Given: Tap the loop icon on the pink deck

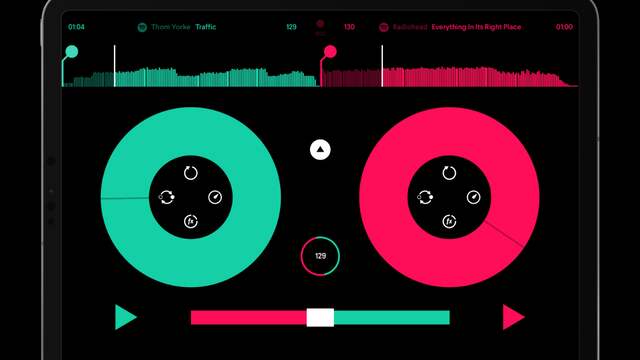Looking at the screenshot, I should coord(449,173).
